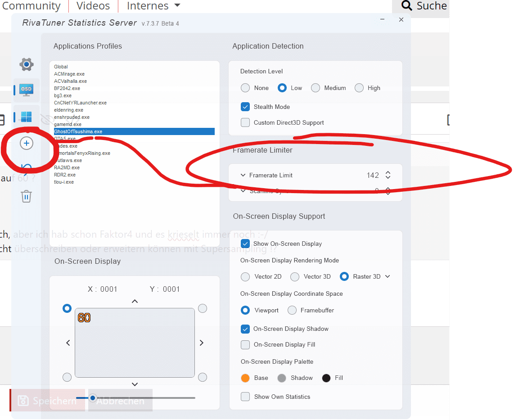514x420 pixels.
Task: Select eldenring.exe profile
Action: pos(68,110)
